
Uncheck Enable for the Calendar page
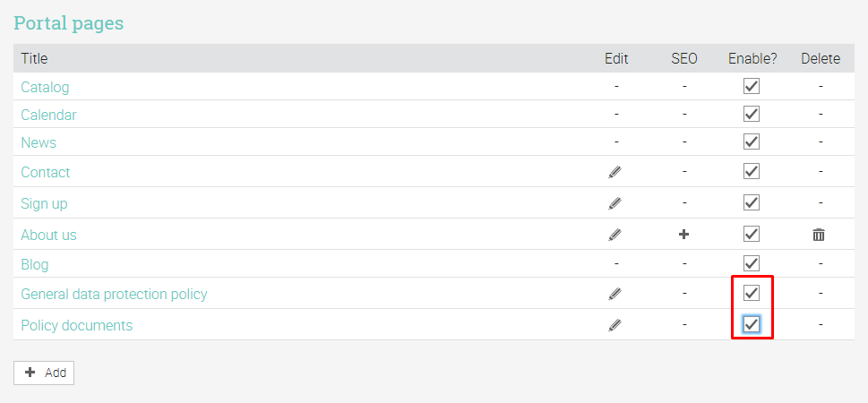click(x=752, y=115)
